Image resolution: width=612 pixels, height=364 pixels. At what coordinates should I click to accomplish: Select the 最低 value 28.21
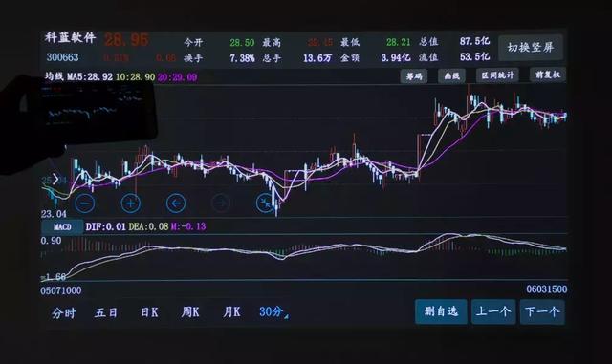pos(399,42)
